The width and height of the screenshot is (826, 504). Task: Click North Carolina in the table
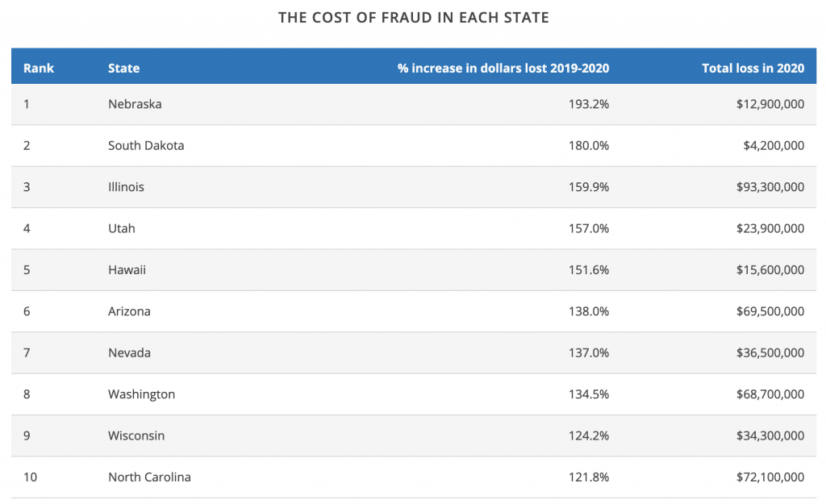149,477
